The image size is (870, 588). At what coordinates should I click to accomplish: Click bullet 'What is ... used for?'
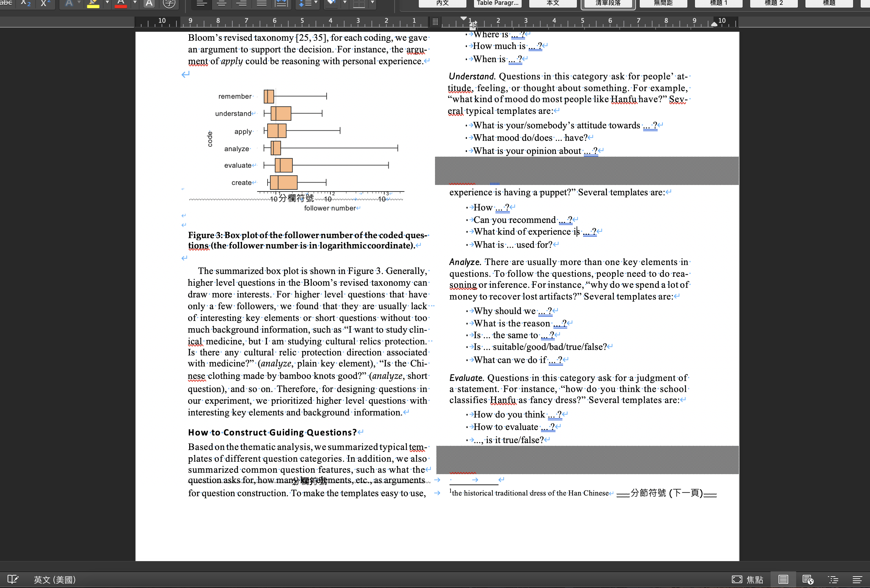coord(513,245)
